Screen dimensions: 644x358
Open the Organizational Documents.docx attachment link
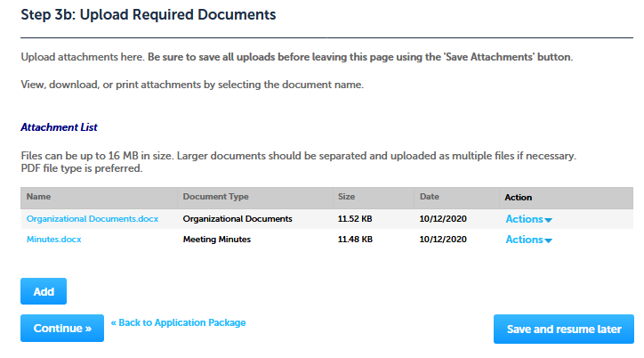pos(93,219)
